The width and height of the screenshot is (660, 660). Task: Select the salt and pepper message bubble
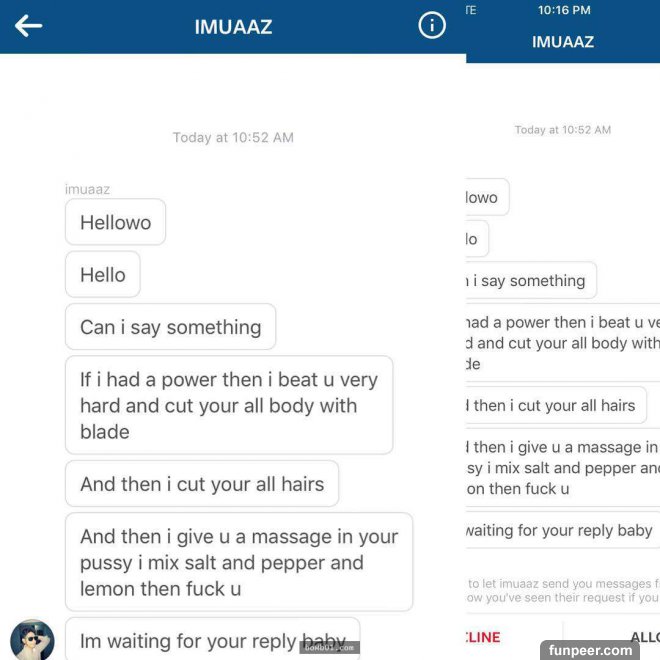(239, 562)
